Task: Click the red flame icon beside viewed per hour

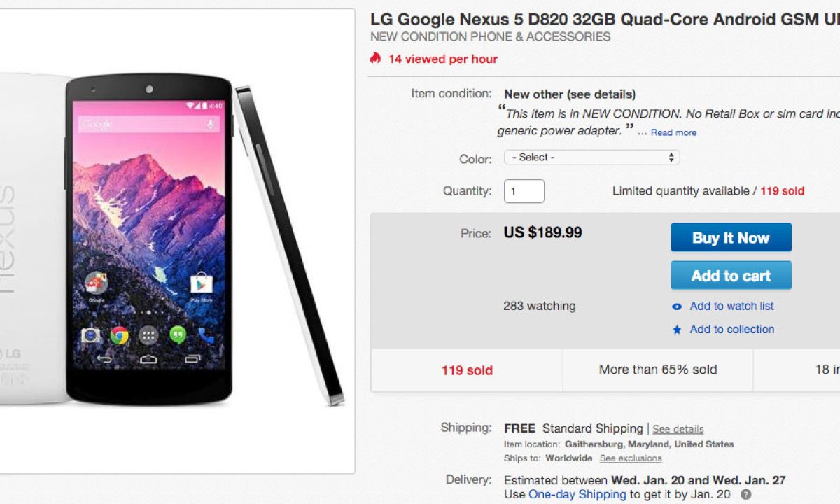Action: pyautogui.click(x=376, y=58)
